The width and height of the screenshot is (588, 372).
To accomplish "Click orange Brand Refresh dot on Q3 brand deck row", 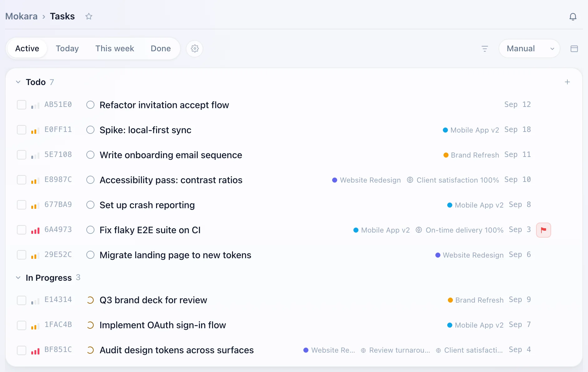I will tap(450, 300).
